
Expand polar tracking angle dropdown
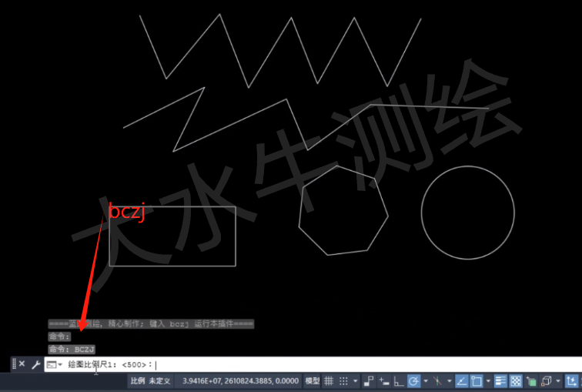click(424, 380)
